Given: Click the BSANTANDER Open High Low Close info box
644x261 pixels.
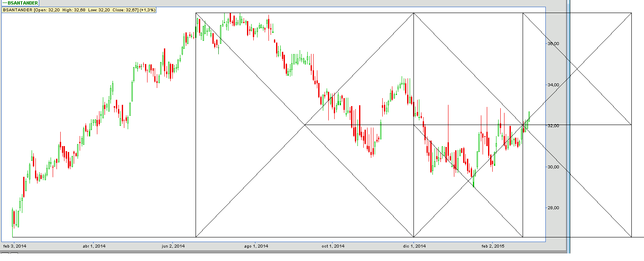Looking at the screenshot, I should pyautogui.click(x=79, y=10).
